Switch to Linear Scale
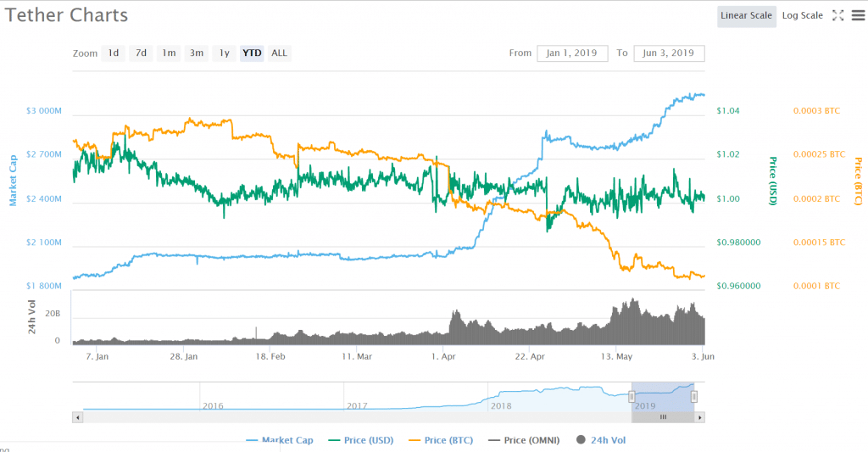868x452 pixels. (x=746, y=15)
